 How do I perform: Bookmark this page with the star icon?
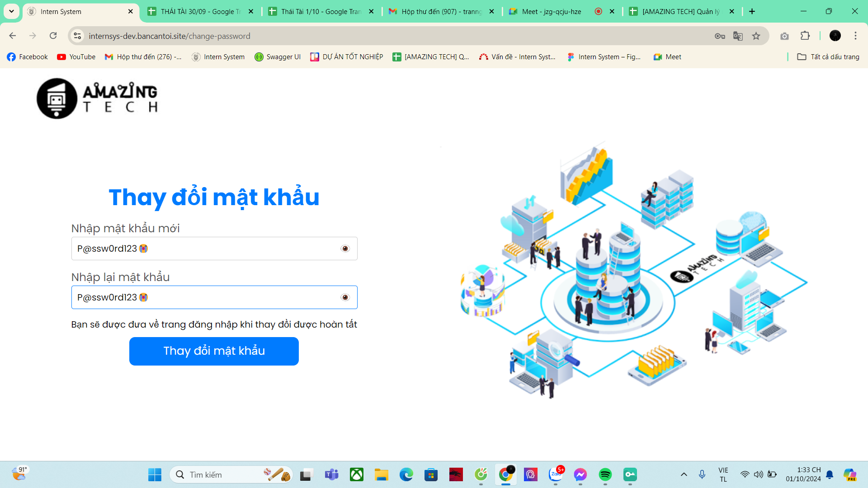(756, 36)
